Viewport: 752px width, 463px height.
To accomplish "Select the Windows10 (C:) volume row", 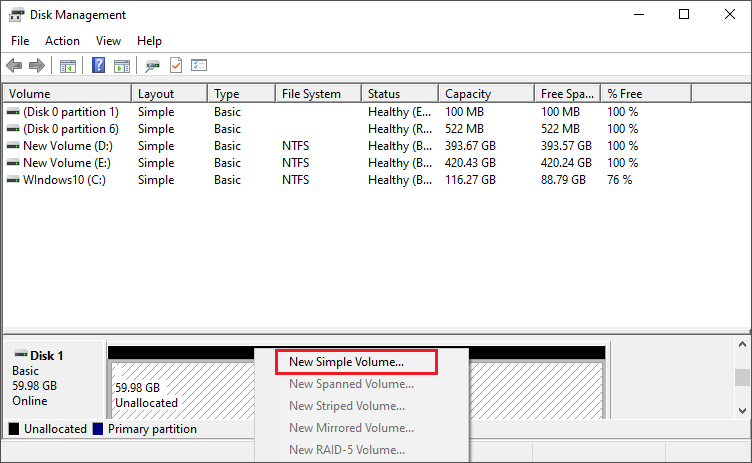I will [x=62, y=180].
